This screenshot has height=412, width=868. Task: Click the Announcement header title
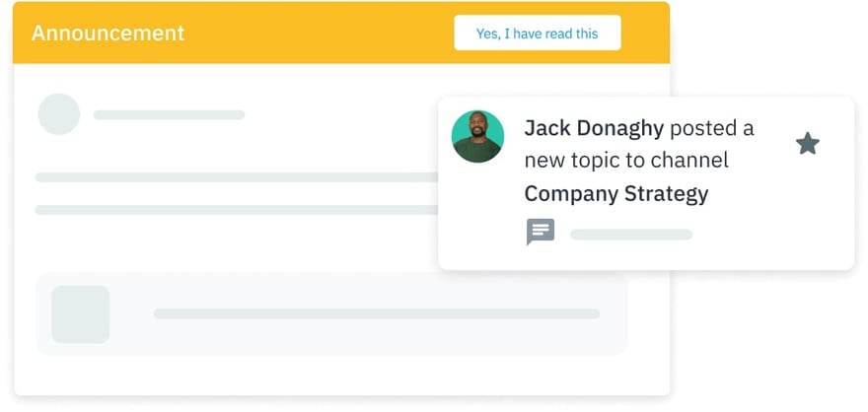pyautogui.click(x=108, y=33)
